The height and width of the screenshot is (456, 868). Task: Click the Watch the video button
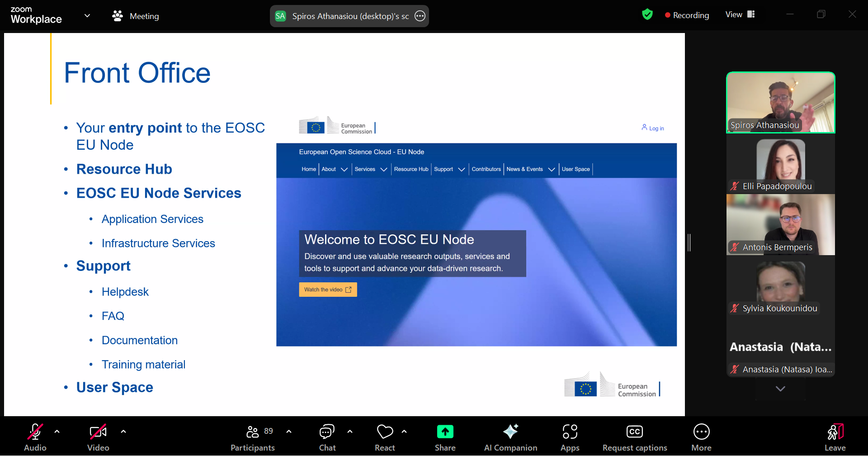[x=328, y=290]
